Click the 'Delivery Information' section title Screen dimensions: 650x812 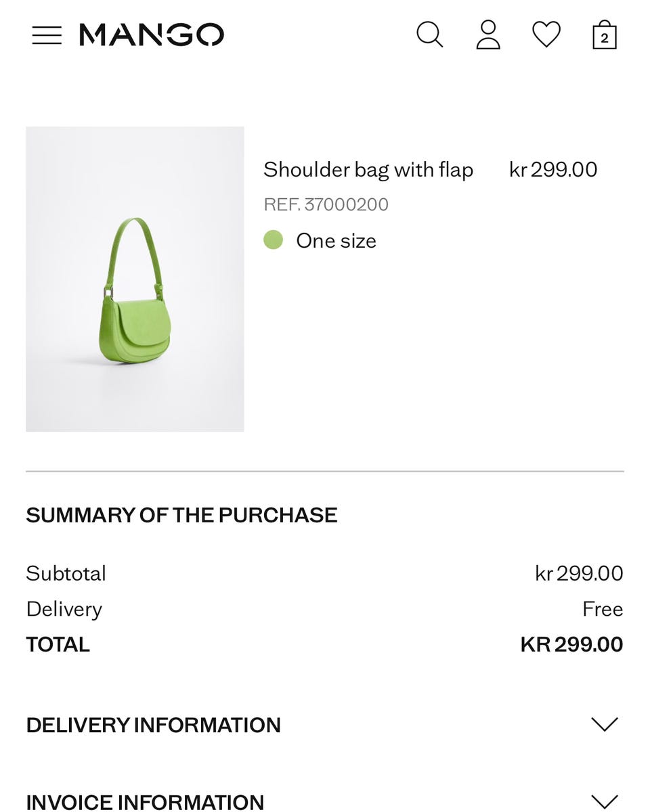point(153,725)
